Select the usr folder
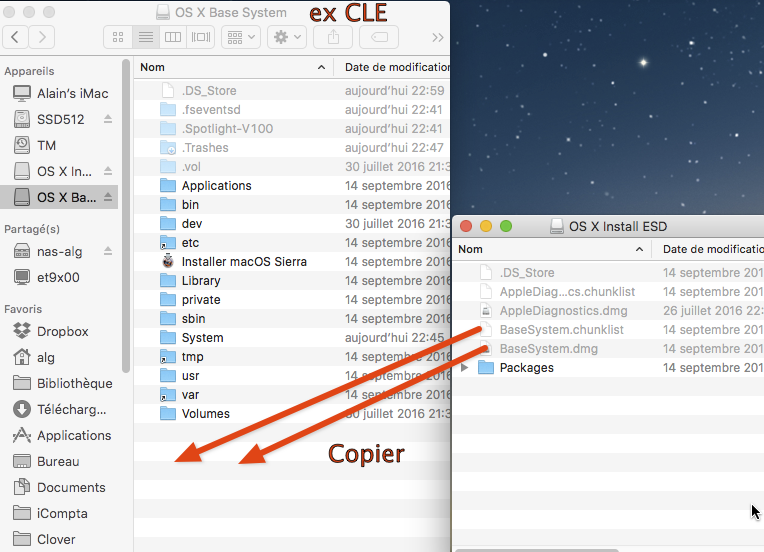The image size is (764, 552). click(x=292, y=376)
